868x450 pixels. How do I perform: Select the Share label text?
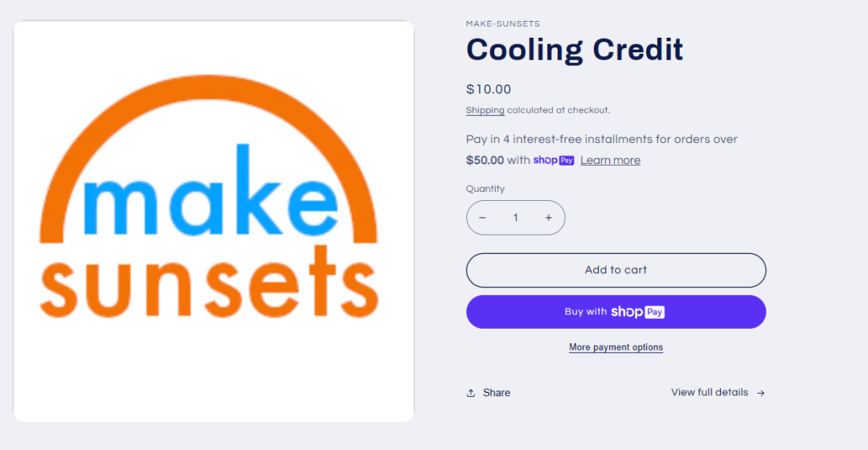(x=497, y=393)
